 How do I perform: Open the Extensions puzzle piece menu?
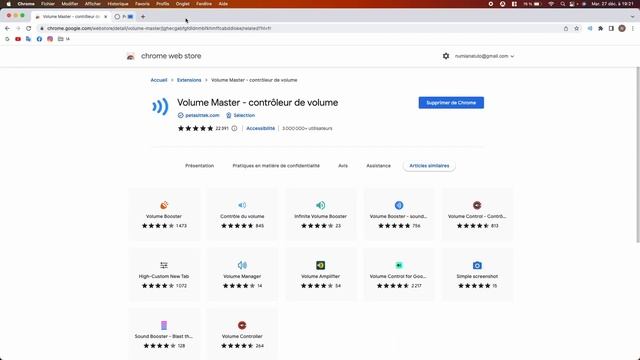pos(600,28)
